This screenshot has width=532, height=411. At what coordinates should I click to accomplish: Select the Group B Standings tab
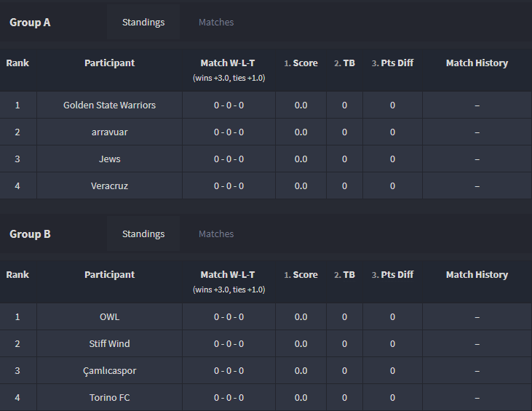pos(143,234)
